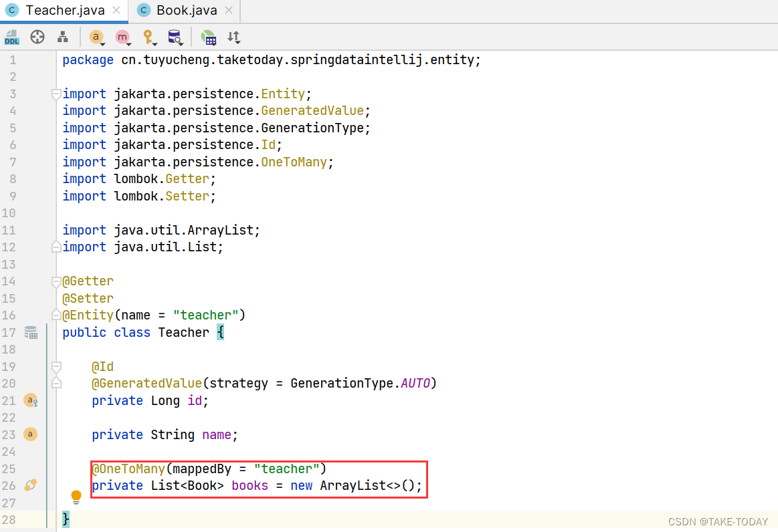Image resolution: width=778 pixels, height=532 pixels.
Task: Collapse the imports fold region on line 3
Action: click(56, 94)
